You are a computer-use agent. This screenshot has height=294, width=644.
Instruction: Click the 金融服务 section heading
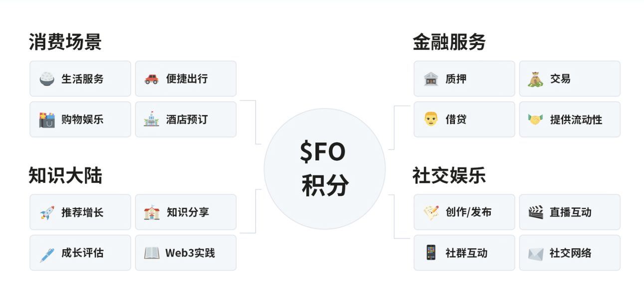[x=449, y=42]
